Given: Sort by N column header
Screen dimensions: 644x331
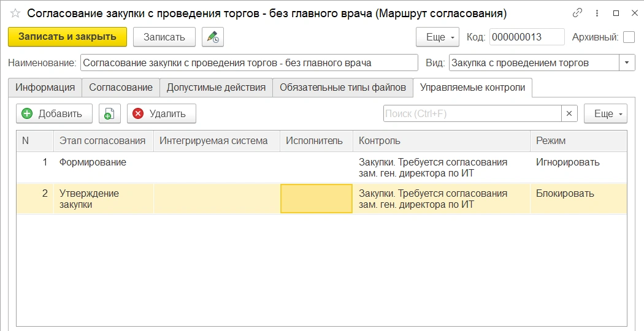Looking at the screenshot, I should [35, 141].
